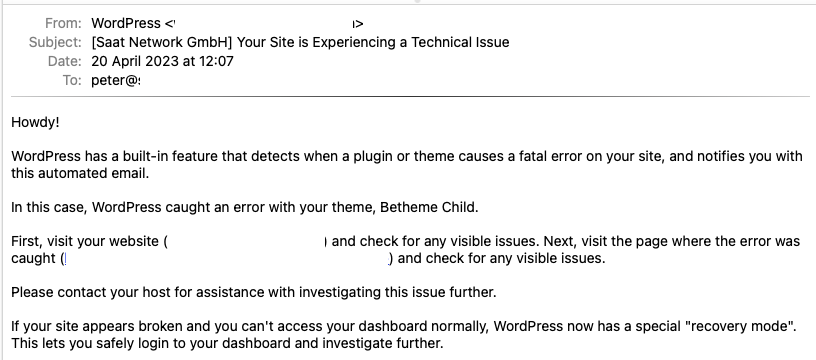Click the Date: header label

click(65, 61)
